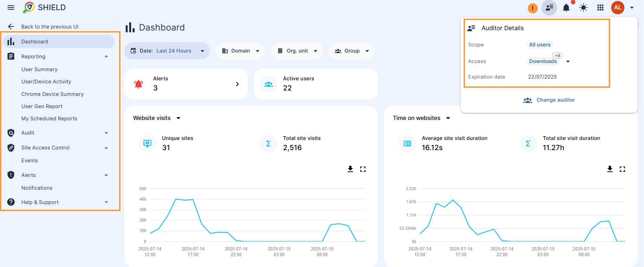Toggle the Auditor Details panel icon
644x267 pixels.
pos(549,7)
